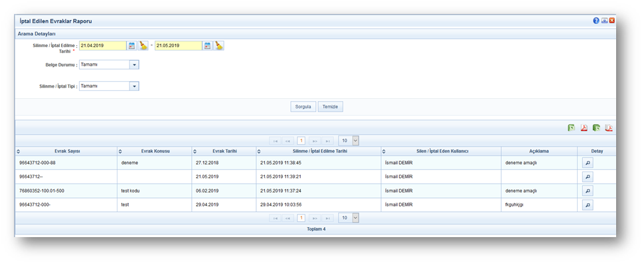Click the Sorgula button

303,107
